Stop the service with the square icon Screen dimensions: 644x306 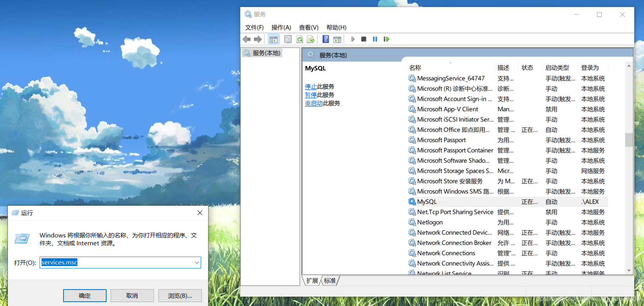pyautogui.click(x=364, y=39)
